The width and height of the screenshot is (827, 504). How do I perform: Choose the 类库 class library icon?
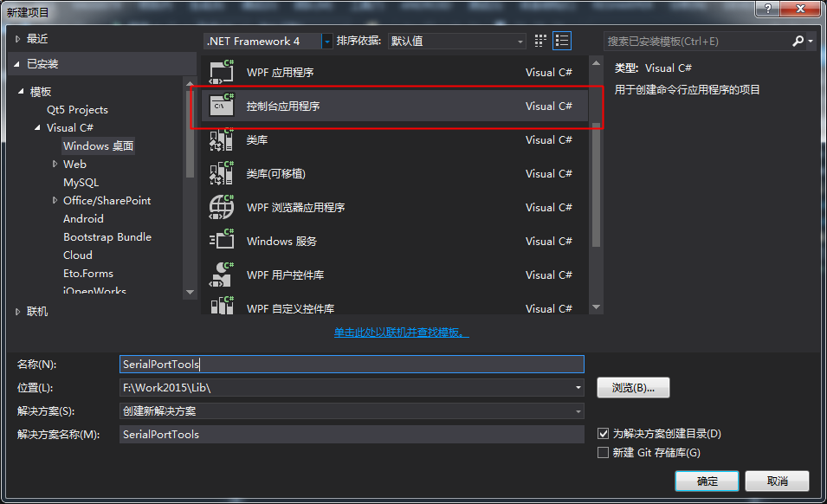pos(222,139)
